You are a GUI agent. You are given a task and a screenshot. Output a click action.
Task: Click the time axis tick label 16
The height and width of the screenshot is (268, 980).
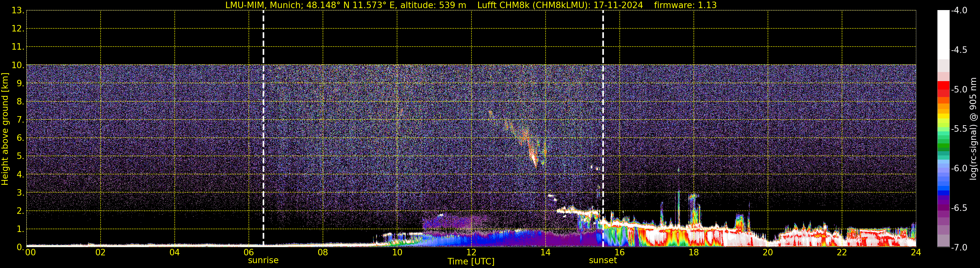(620, 252)
